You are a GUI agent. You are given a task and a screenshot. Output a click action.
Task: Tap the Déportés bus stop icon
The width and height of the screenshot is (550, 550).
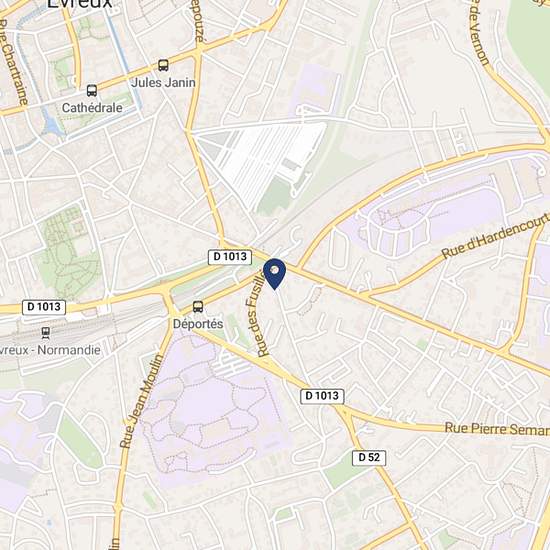point(198,307)
